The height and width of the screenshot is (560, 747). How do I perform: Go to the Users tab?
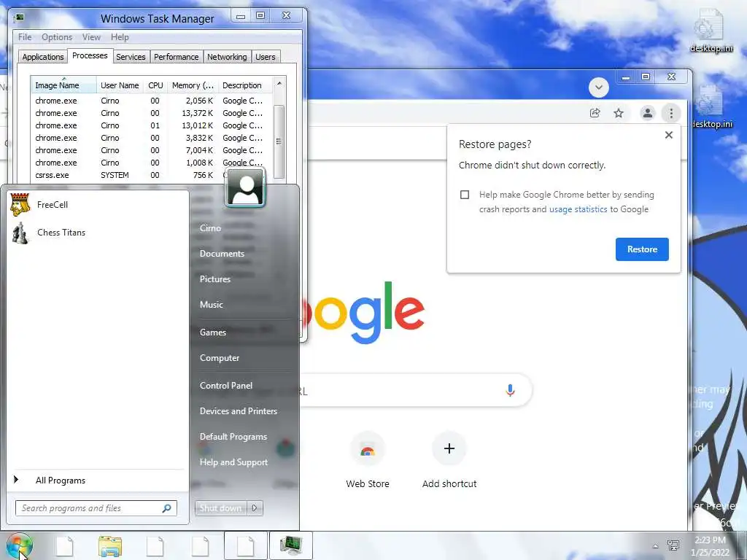[x=266, y=57]
